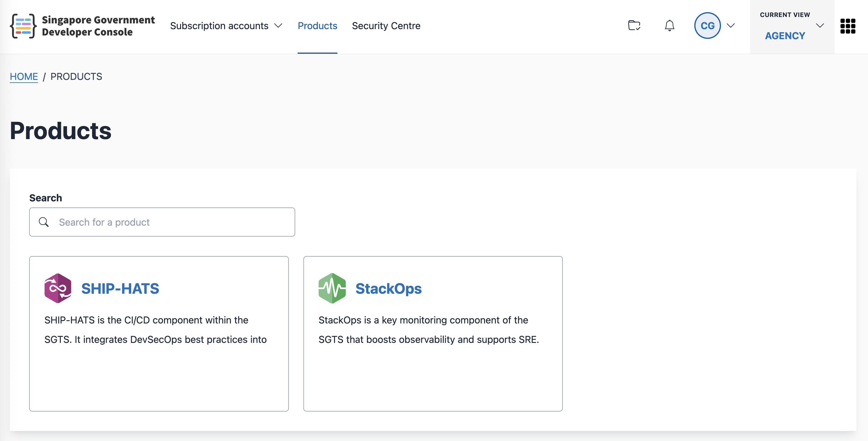Expand the chevron next to CG avatar
The width and height of the screenshot is (868, 441).
[730, 26]
